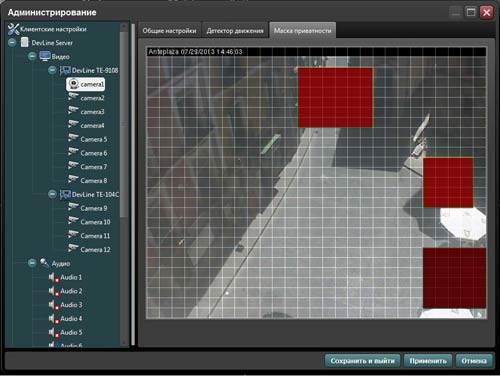Click the Audio 1 speaker icon
This screenshot has height=376, width=500.
click(54, 277)
